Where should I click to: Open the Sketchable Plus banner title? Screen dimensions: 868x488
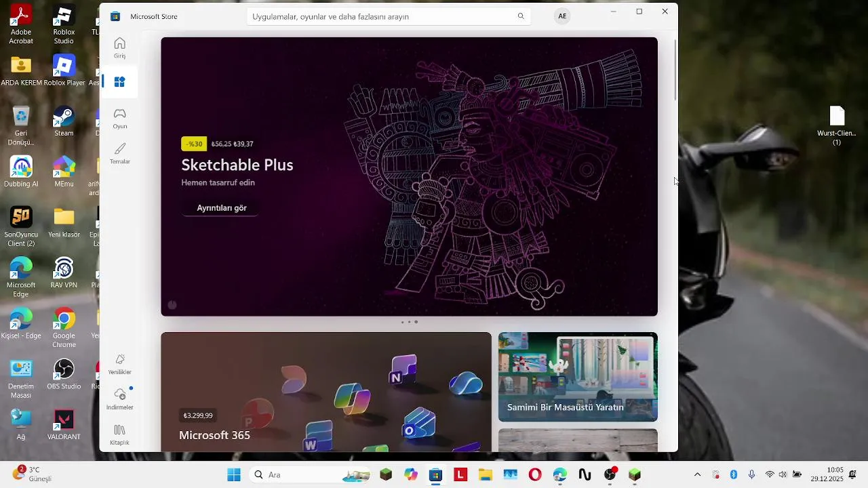[237, 165]
